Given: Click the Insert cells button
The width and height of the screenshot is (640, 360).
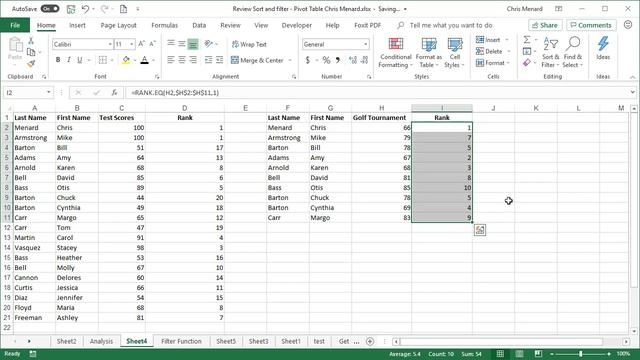Looking at the screenshot, I should tap(488, 40).
